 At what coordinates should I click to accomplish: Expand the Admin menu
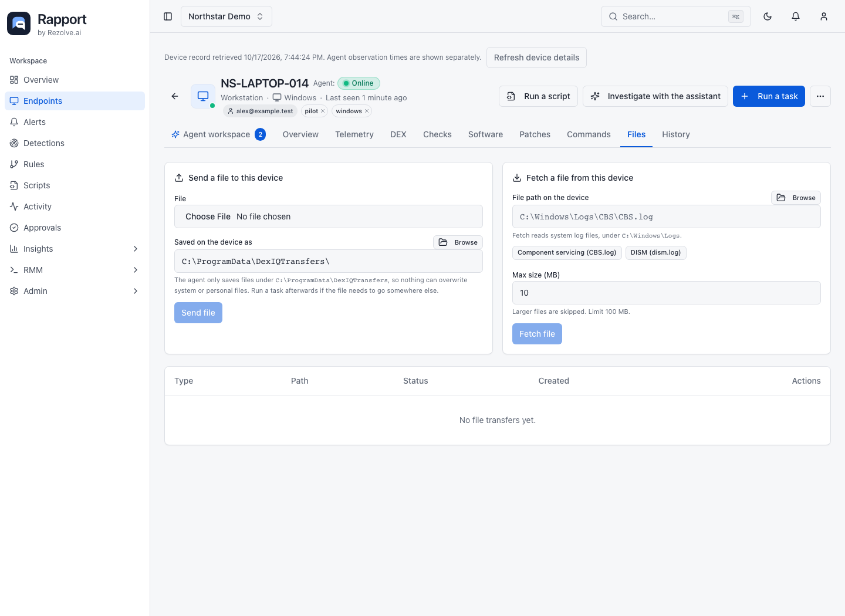tap(75, 291)
